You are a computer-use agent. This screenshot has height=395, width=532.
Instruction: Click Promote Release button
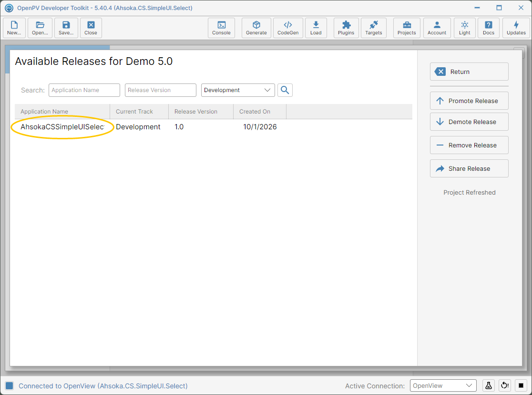coord(469,101)
